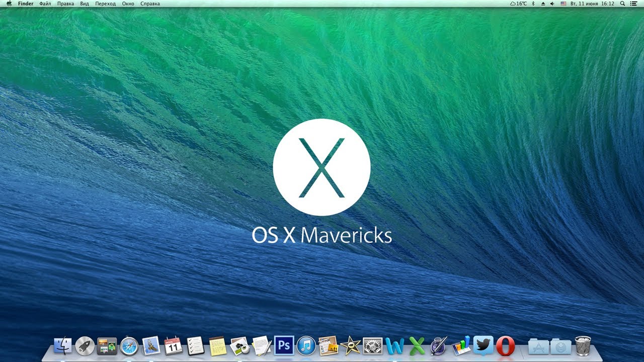Open the Справка menu
Image resolution: width=644 pixels, height=362 pixels.
[150, 4]
